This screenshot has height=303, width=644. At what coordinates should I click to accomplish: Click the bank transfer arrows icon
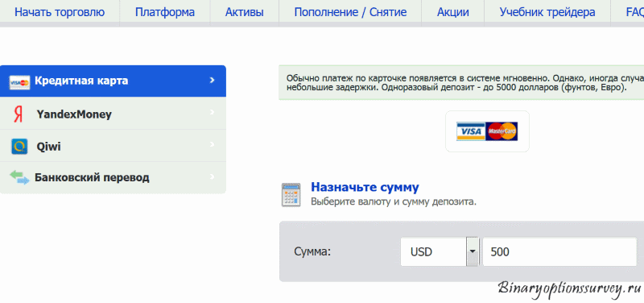tap(19, 177)
